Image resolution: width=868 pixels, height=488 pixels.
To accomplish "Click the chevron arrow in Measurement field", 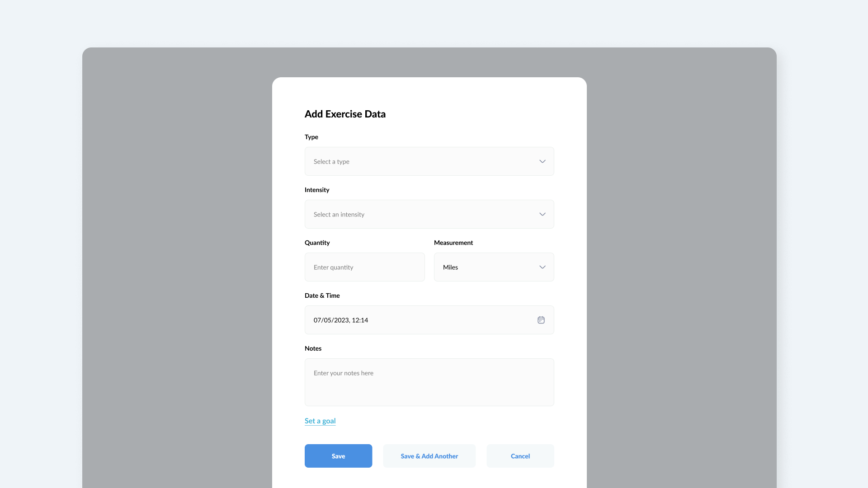I will [x=542, y=267].
